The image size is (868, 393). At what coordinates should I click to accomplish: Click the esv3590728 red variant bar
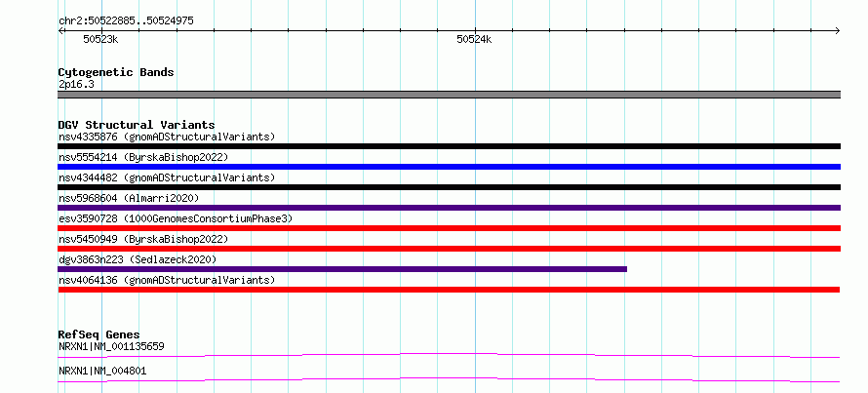click(449, 228)
